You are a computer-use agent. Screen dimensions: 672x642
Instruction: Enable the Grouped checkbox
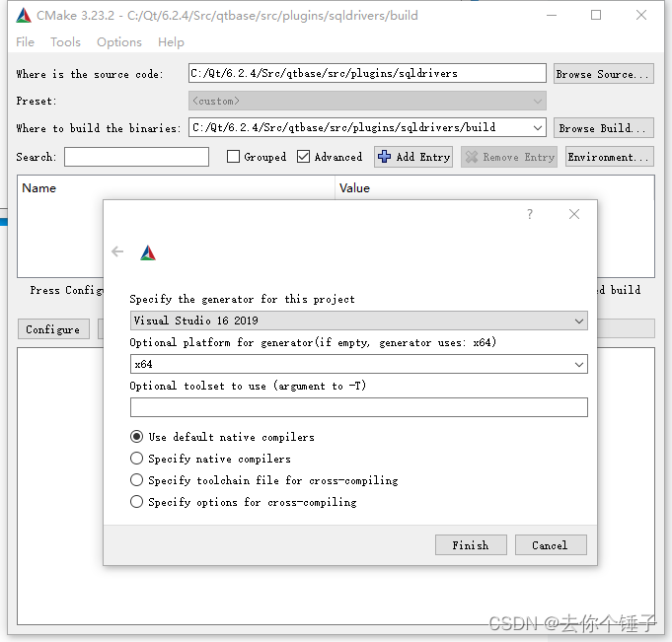click(233, 157)
